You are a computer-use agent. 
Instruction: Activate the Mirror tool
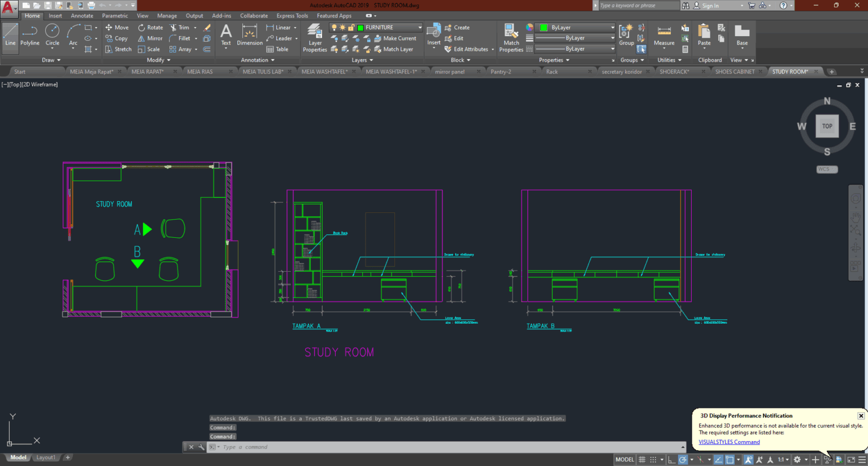(x=150, y=38)
